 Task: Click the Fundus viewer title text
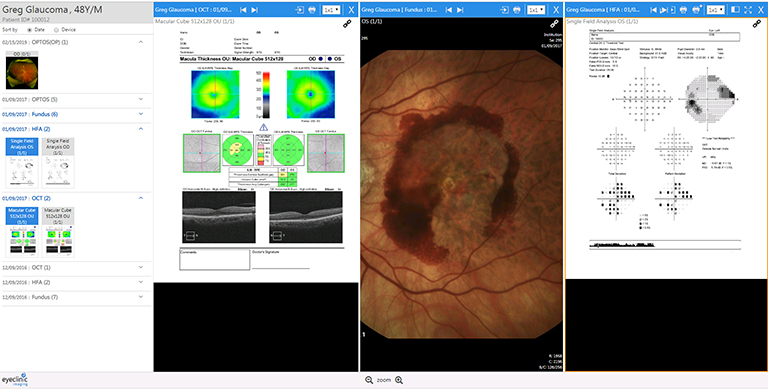coord(399,10)
